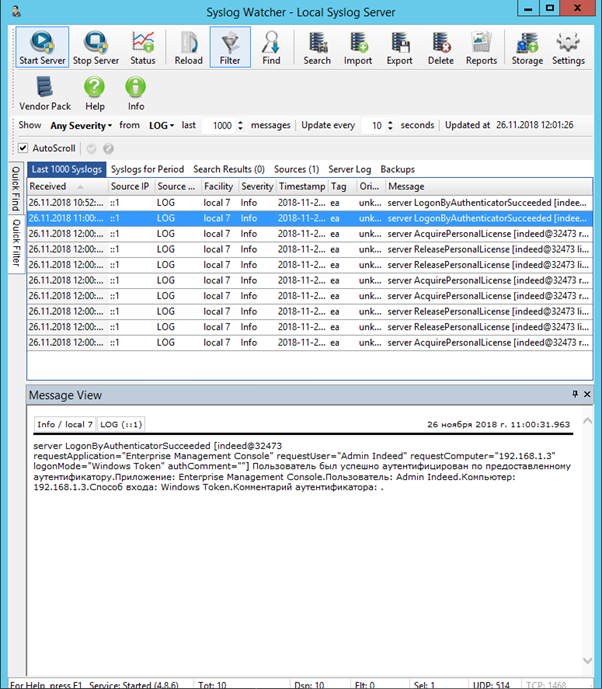The image size is (602, 689).
Task: Open the Reports tool
Action: coord(481,47)
